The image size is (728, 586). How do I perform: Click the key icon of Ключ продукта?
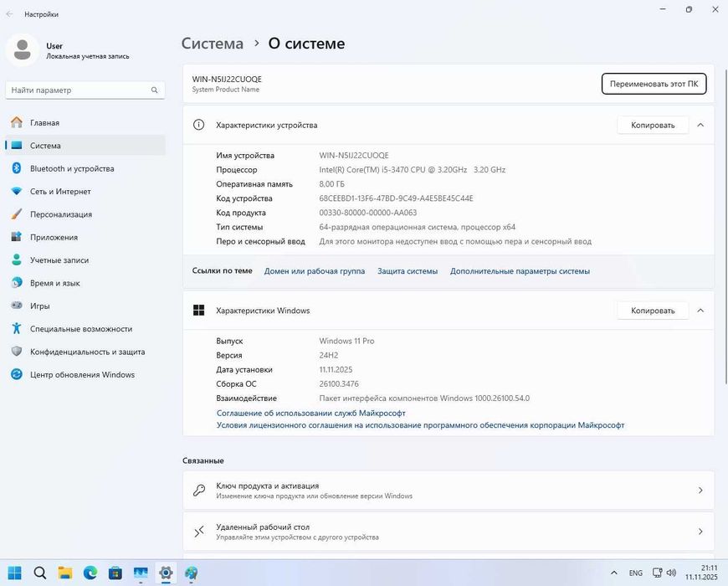pos(199,491)
